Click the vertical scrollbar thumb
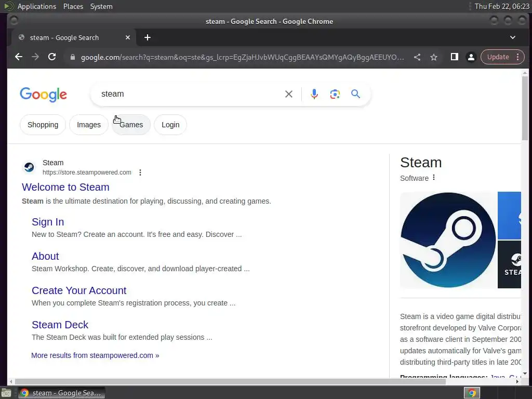 coord(525,108)
